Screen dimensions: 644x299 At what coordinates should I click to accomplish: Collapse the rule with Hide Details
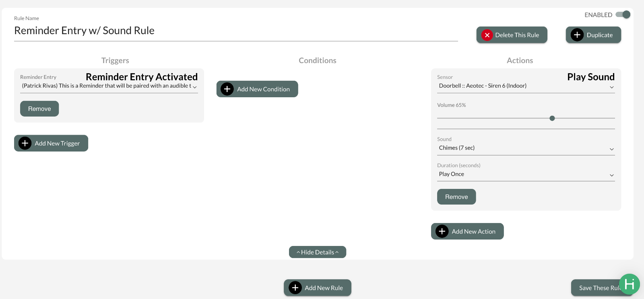[317, 252]
